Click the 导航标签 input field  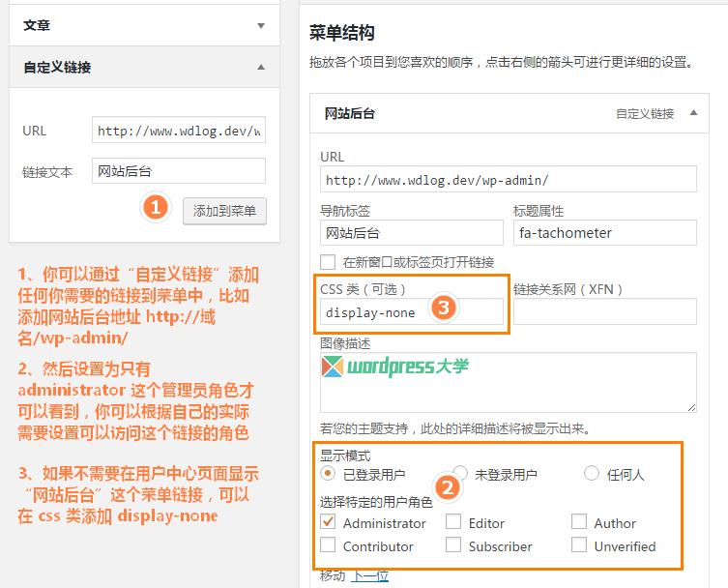coord(411,233)
